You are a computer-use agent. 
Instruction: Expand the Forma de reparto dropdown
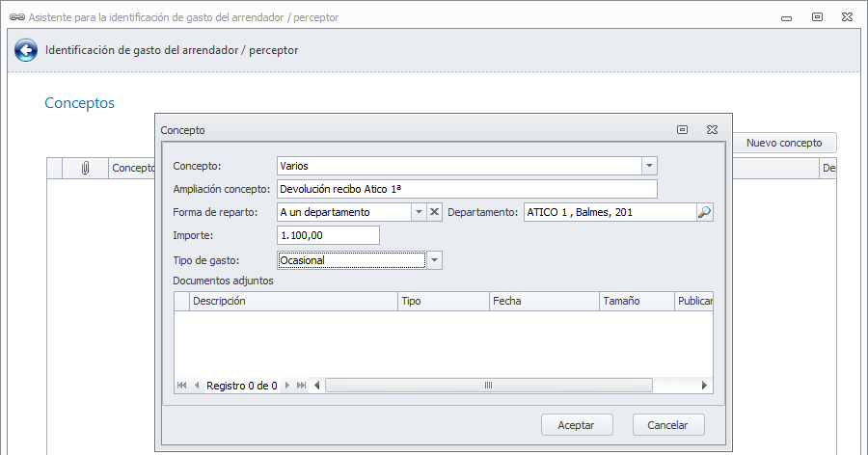[x=419, y=213]
